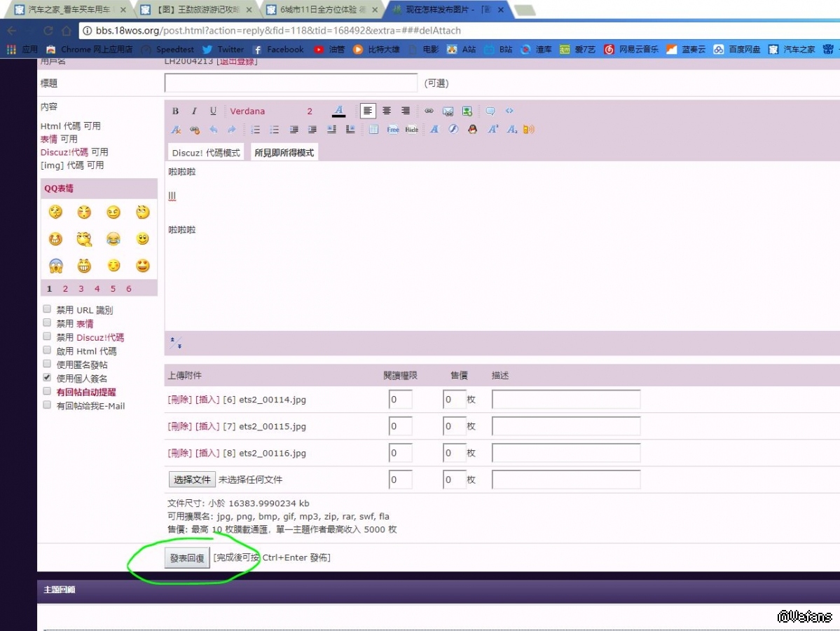Insert a table with the table icon

coord(373,130)
